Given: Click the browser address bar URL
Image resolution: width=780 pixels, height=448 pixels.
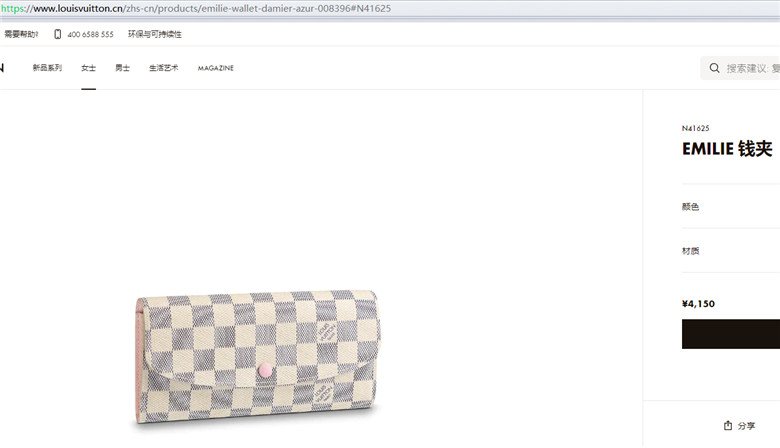Looking at the screenshot, I should [196, 8].
